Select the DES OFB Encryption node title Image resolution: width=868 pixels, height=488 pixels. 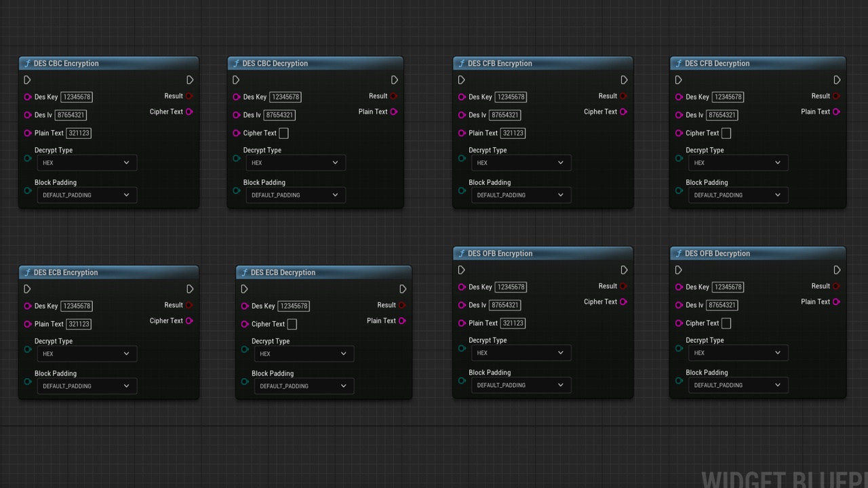click(x=500, y=253)
